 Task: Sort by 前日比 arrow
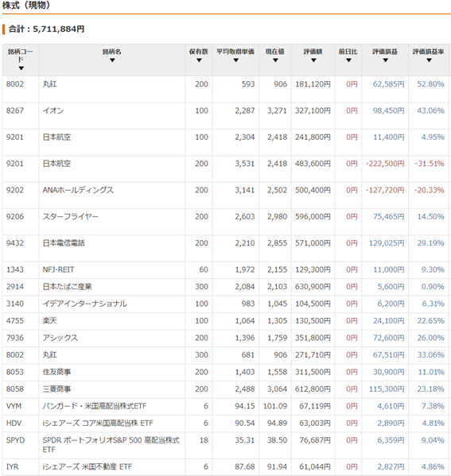coord(348,60)
